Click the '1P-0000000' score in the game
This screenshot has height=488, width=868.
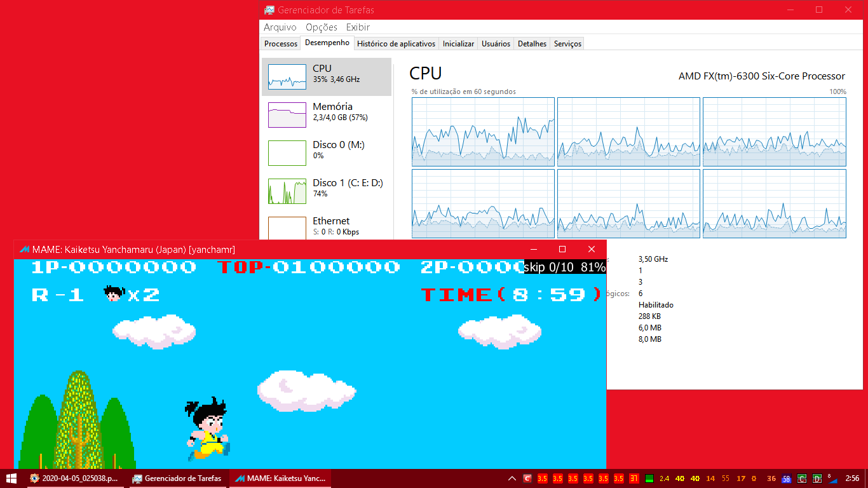[x=114, y=267]
